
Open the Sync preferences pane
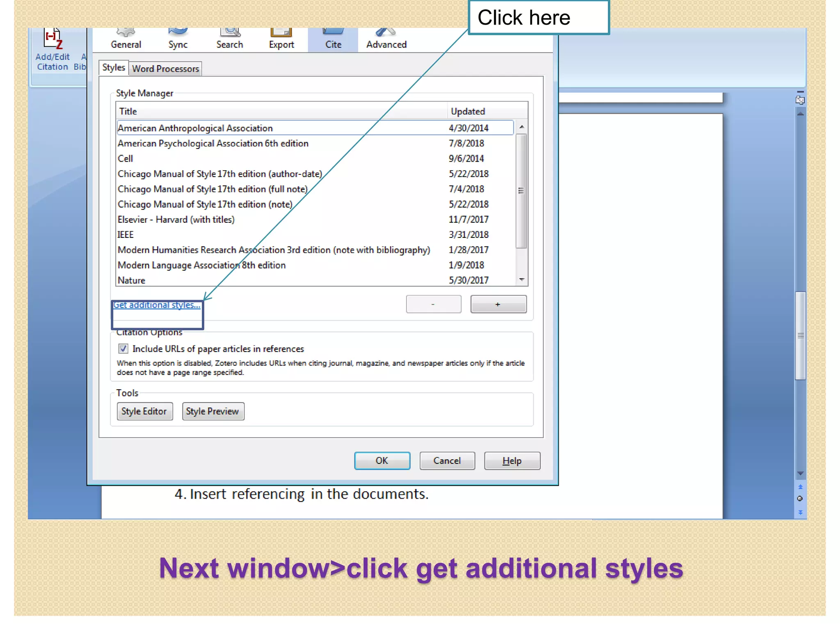(x=178, y=40)
